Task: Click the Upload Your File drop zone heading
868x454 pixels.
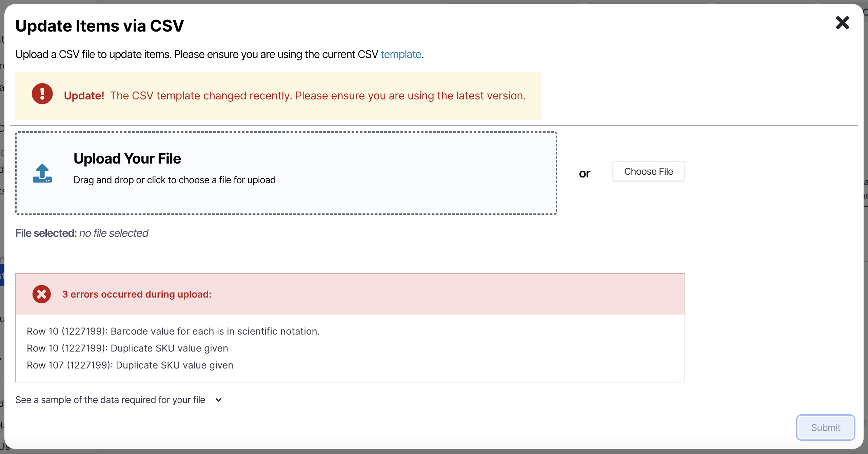Action: pyautogui.click(x=127, y=158)
